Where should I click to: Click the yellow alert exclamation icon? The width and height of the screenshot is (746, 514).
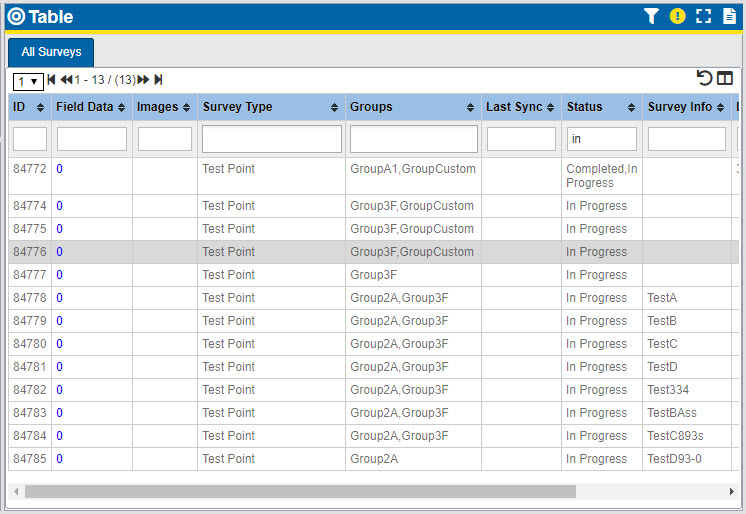point(677,16)
